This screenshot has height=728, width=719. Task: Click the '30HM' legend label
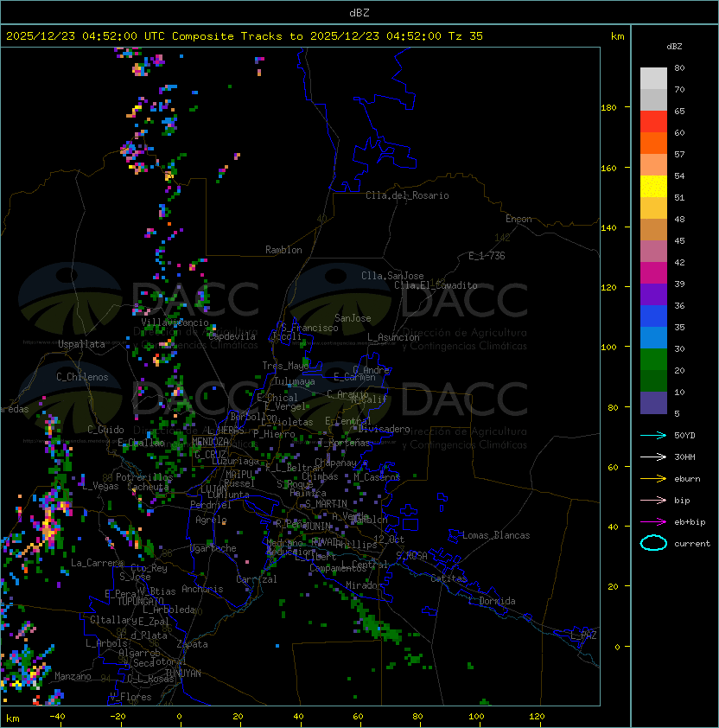click(684, 457)
